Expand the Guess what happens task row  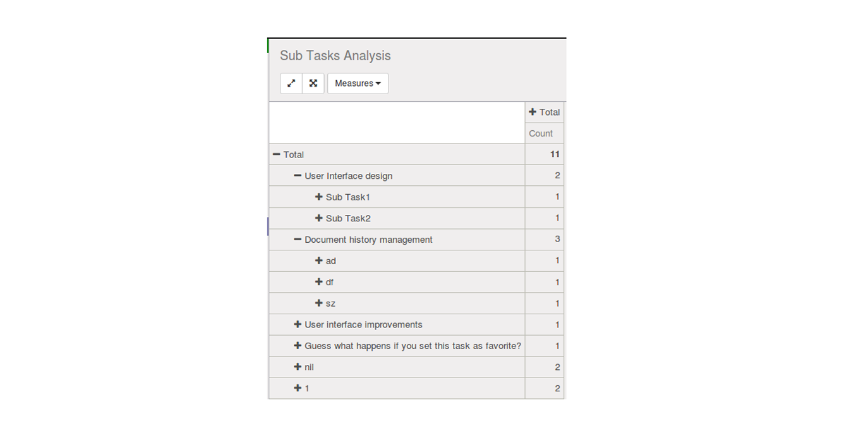(x=298, y=346)
